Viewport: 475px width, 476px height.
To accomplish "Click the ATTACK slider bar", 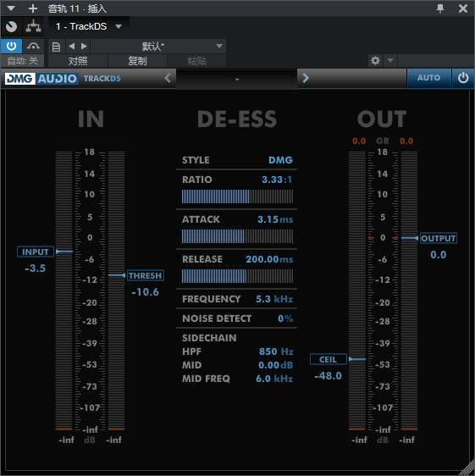I will click(x=237, y=236).
